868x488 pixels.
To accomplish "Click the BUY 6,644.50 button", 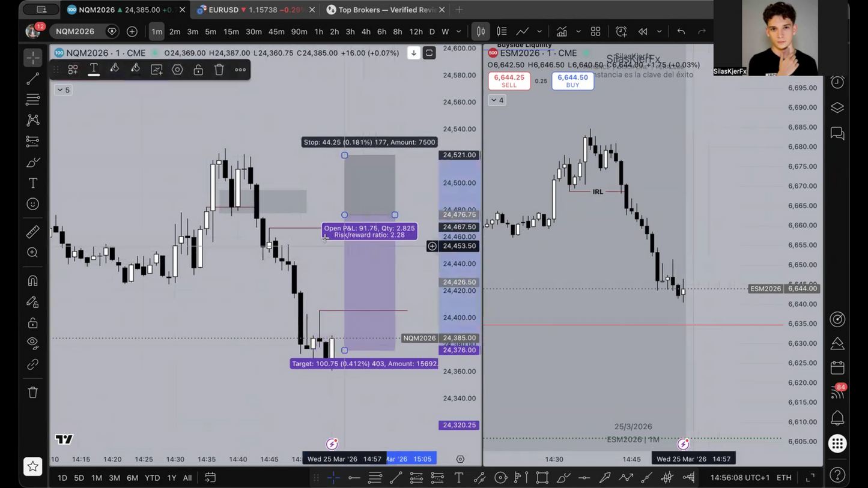I will [572, 81].
